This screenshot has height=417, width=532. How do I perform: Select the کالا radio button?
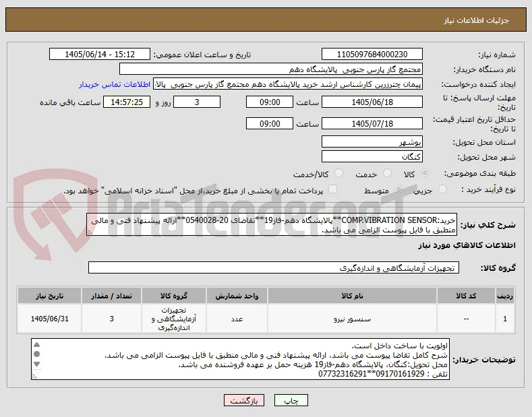coord(425,173)
